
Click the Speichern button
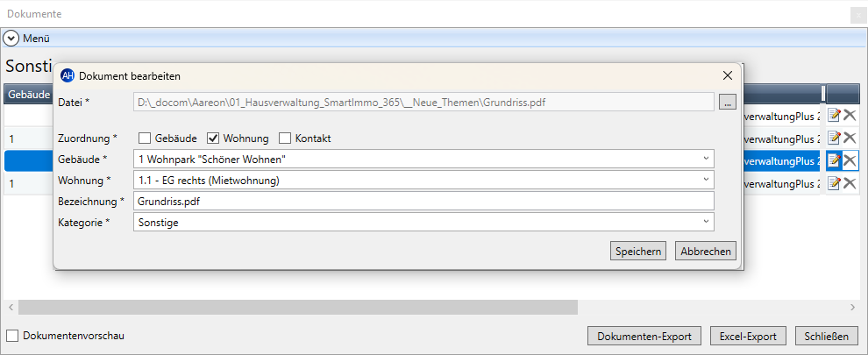click(x=638, y=251)
